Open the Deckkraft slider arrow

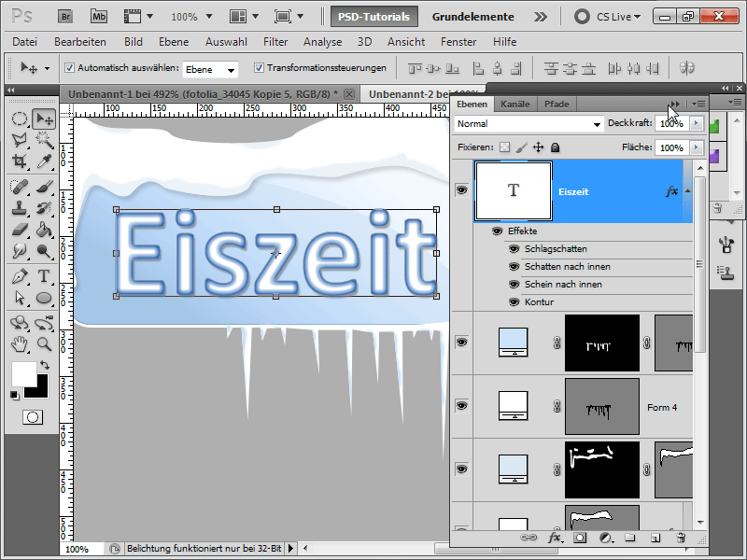696,123
